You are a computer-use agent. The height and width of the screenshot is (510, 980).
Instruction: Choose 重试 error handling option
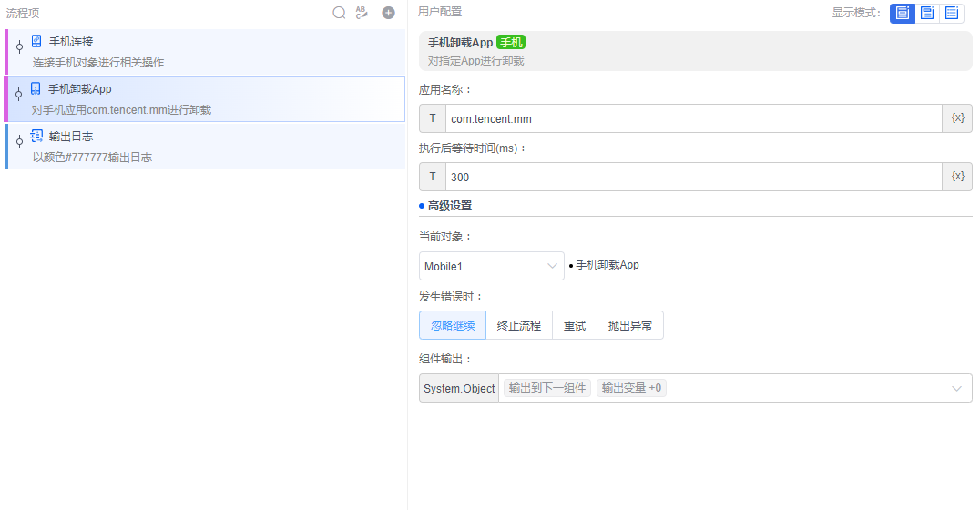point(575,325)
